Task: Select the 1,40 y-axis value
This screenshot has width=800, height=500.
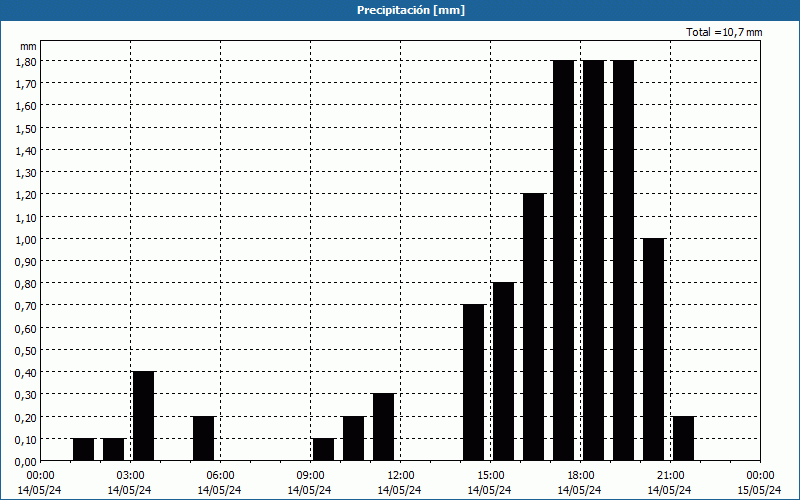Action: point(26,151)
